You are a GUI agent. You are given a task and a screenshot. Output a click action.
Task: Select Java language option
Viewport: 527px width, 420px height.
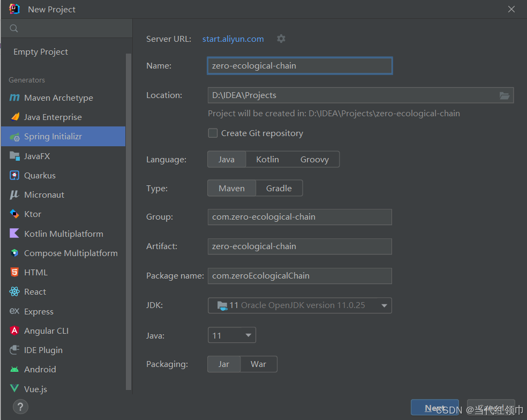(x=227, y=160)
